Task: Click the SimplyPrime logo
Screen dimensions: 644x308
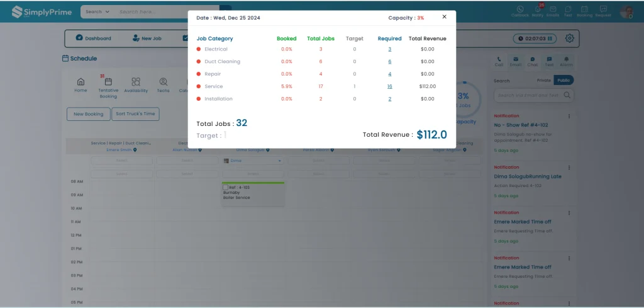Action: click(42, 12)
